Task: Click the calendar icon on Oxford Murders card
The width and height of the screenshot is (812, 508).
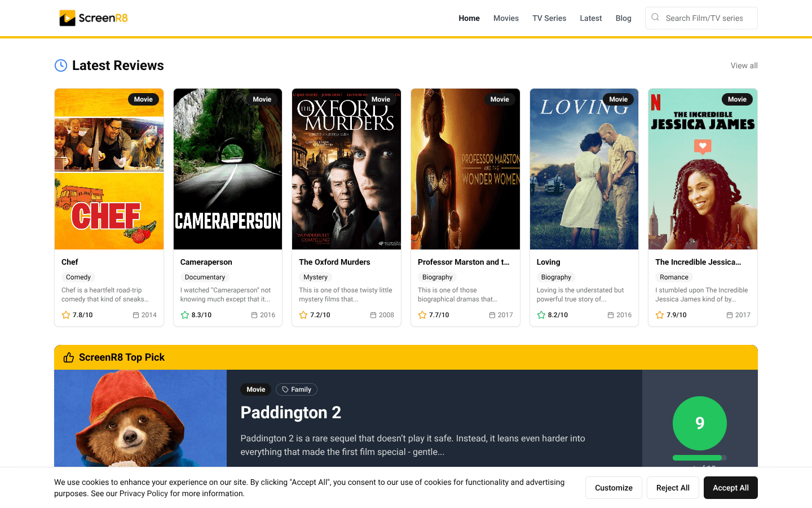Action: pyautogui.click(x=373, y=315)
